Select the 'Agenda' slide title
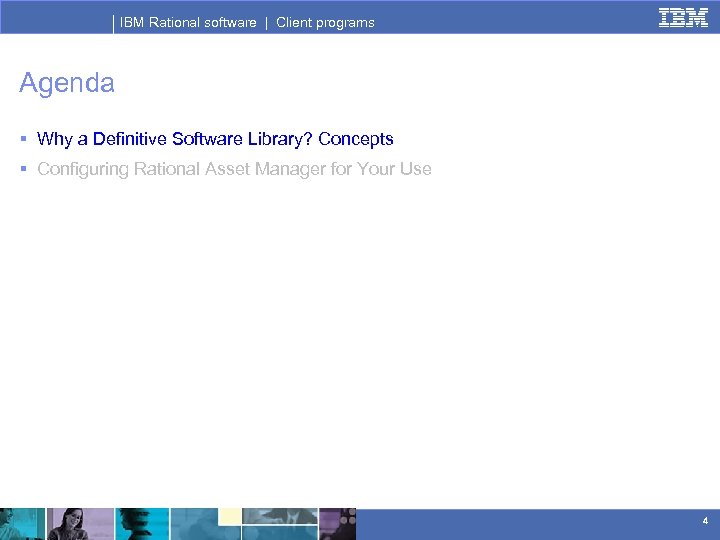The image size is (720, 540). pyautogui.click(x=67, y=84)
